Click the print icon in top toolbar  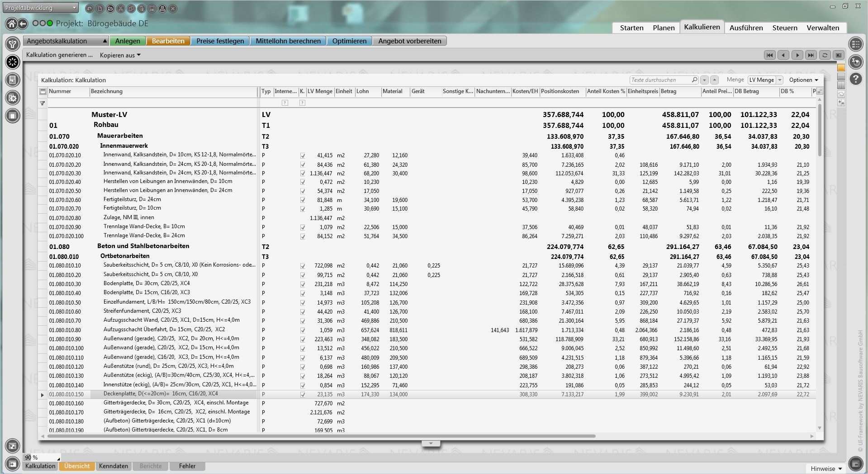tap(162, 9)
